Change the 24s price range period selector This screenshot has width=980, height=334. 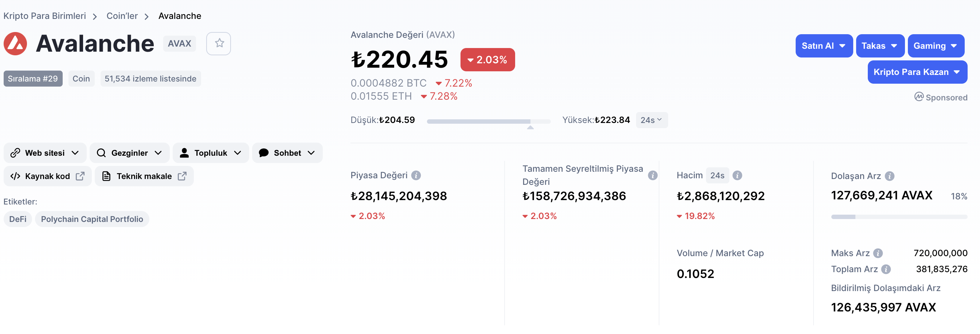[651, 120]
